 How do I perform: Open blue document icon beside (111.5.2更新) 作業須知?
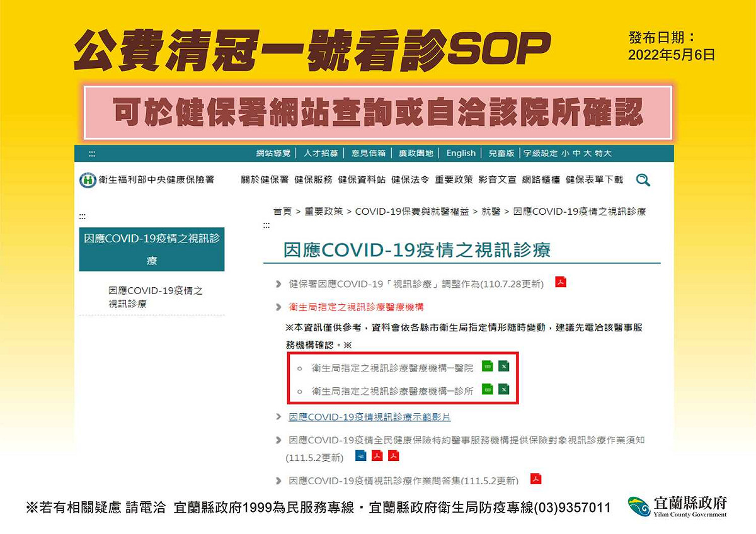(x=361, y=456)
